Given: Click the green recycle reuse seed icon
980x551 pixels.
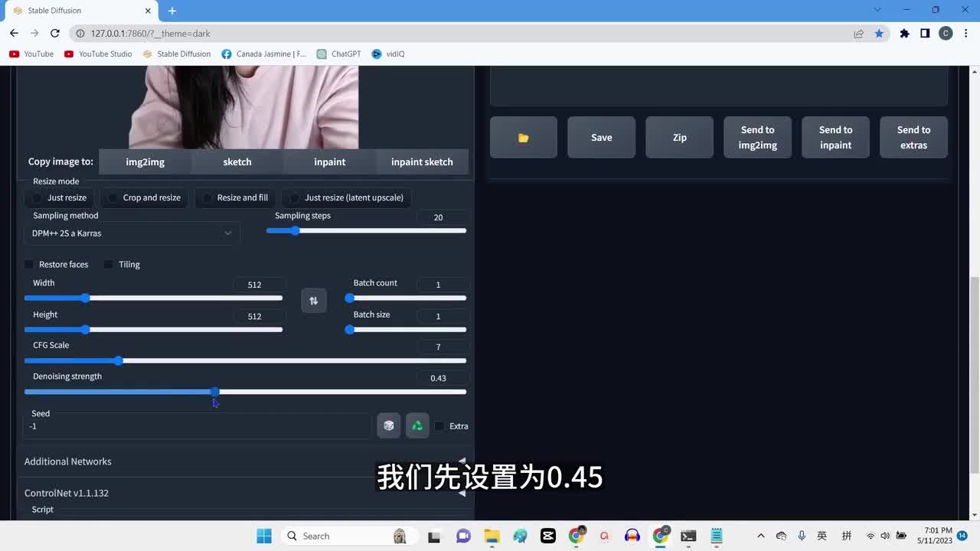Looking at the screenshot, I should tap(417, 425).
